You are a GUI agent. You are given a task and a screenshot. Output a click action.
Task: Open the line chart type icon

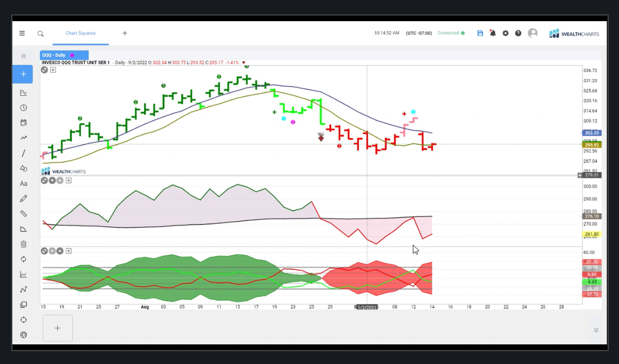[x=24, y=275]
